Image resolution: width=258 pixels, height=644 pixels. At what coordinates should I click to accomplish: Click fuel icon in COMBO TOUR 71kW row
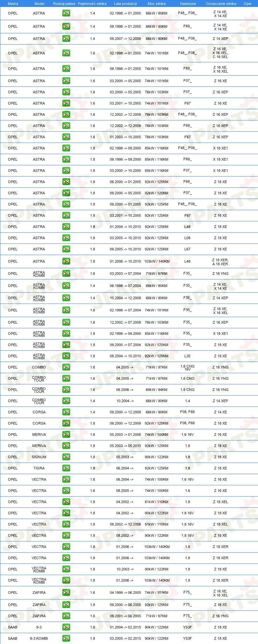tap(66, 378)
